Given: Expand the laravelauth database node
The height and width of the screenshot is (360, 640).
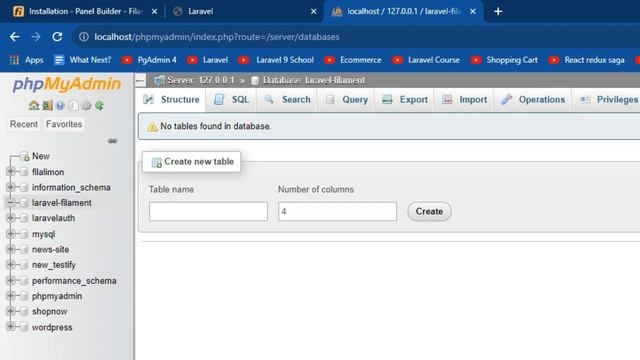Looking at the screenshot, I should pyautogui.click(x=11, y=218).
